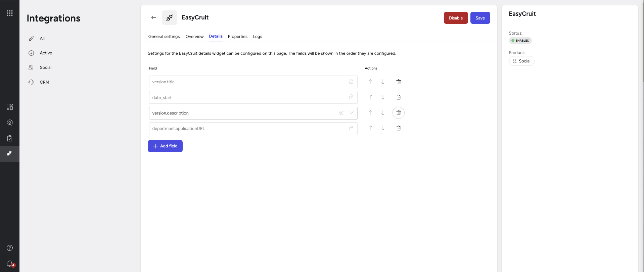This screenshot has width=644, height=272.
Task: Click lock icon on version.title field
Action: (x=351, y=82)
